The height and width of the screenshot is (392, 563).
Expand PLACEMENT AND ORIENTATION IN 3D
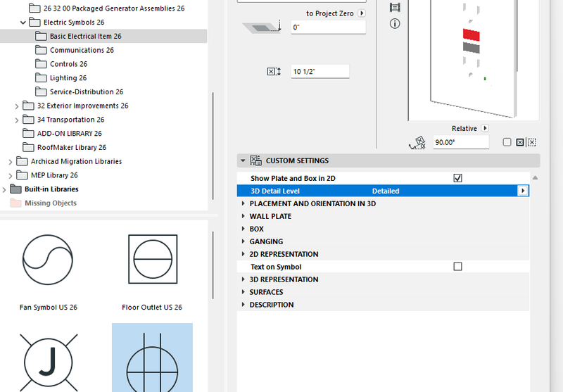pyautogui.click(x=243, y=203)
